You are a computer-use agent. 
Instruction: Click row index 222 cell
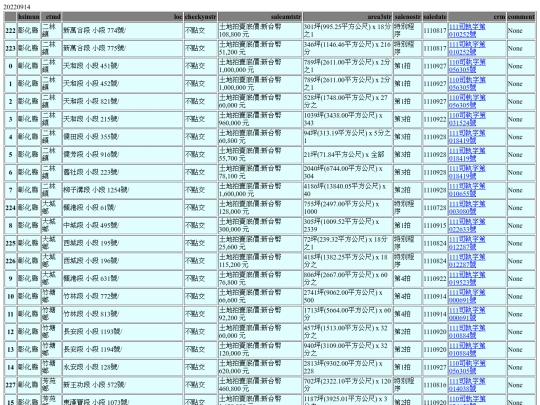click(x=10, y=31)
